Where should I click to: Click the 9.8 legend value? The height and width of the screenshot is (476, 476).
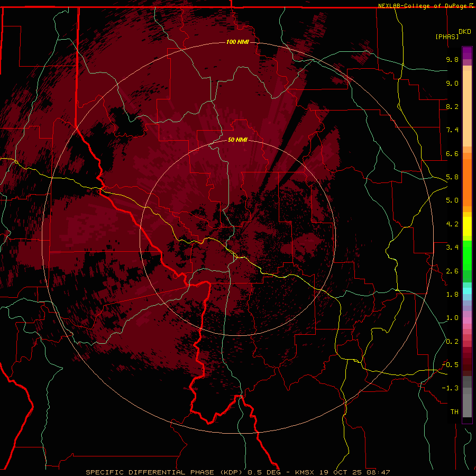tap(452, 59)
